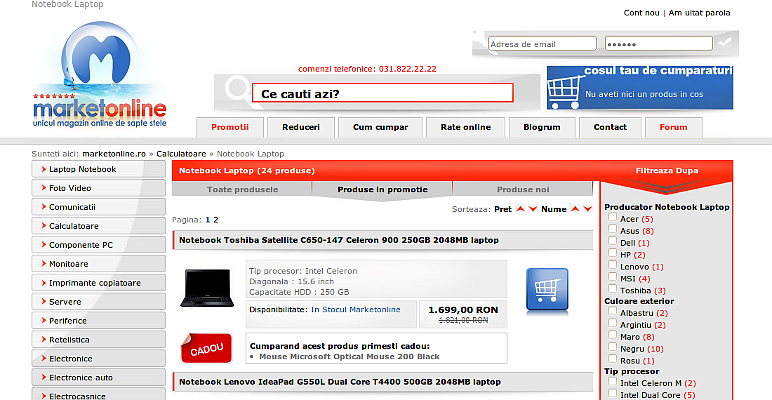The height and width of the screenshot is (400, 772).
Task: Expand Retelistica category
Action: [98, 340]
